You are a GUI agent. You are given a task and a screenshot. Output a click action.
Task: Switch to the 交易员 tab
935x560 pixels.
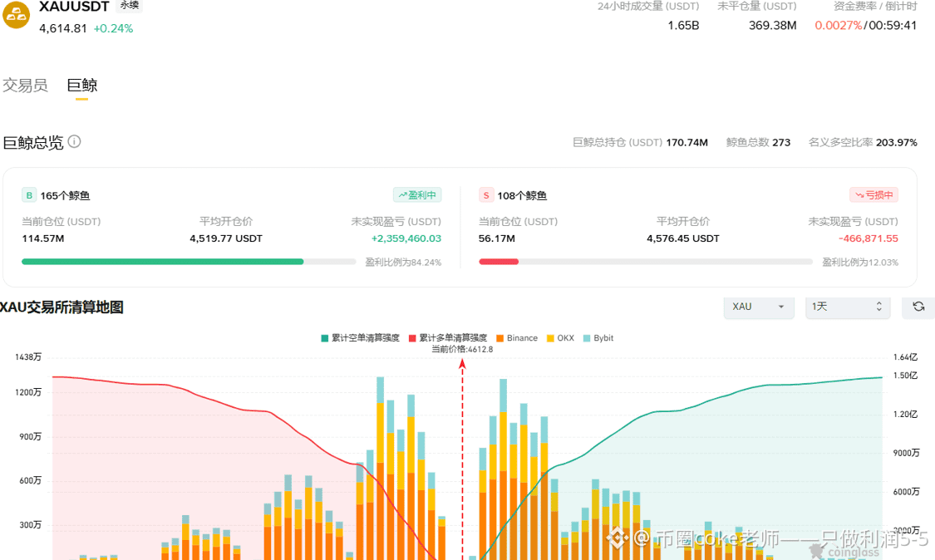pyautogui.click(x=25, y=86)
